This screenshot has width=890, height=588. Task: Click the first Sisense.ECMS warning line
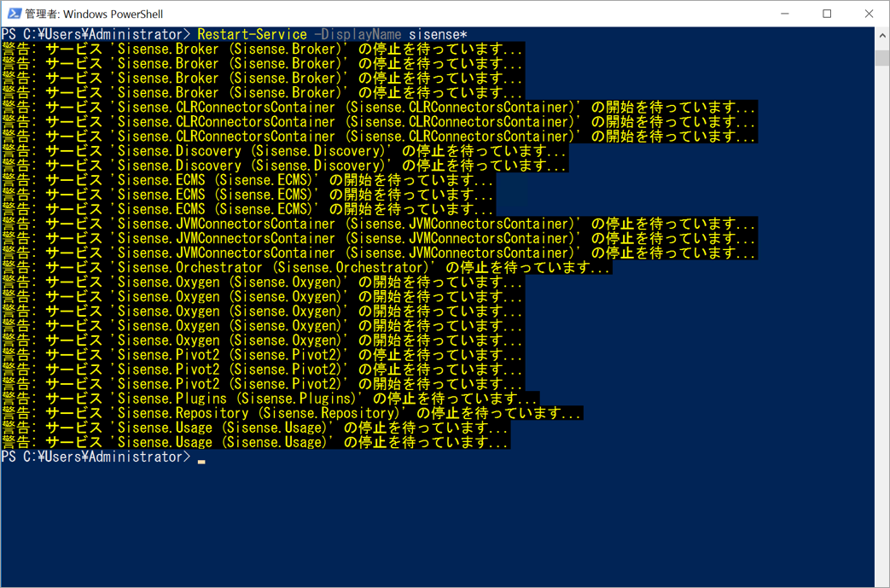click(x=248, y=180)
